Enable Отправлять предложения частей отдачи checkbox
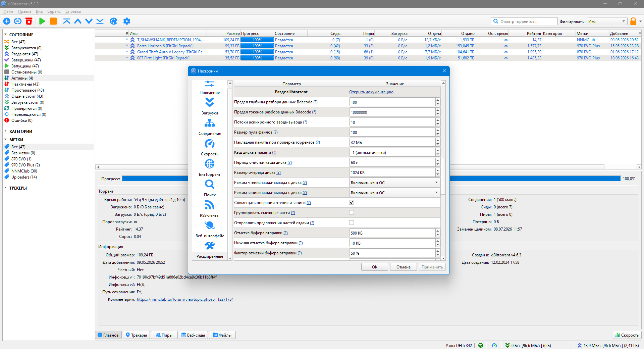The height and width of the screenshot is (349, 644). (352, 222)
